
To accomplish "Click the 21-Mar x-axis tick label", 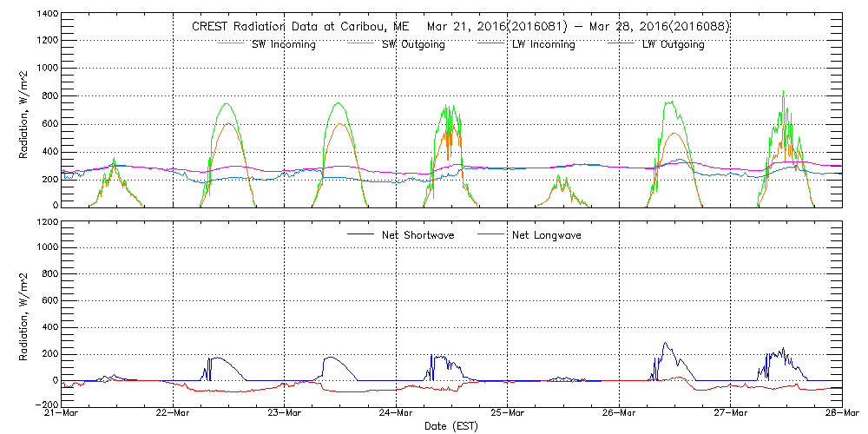I will (x=62, y=413).
